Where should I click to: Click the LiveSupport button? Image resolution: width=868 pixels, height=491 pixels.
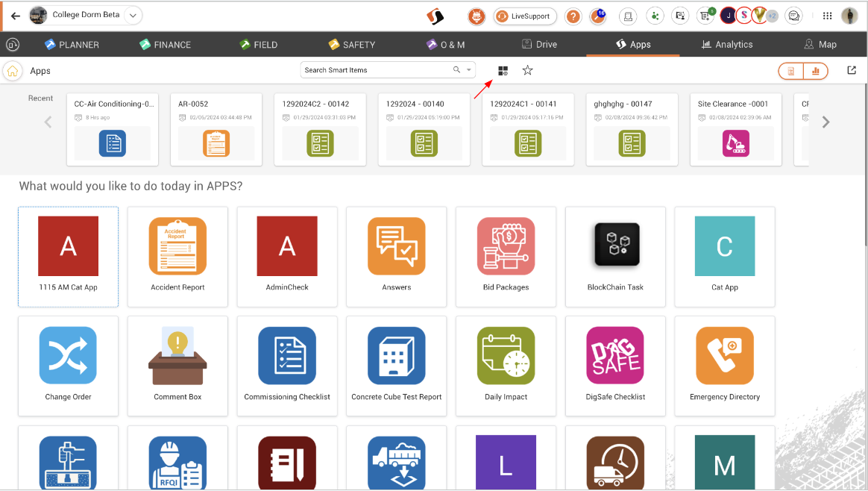525,16
